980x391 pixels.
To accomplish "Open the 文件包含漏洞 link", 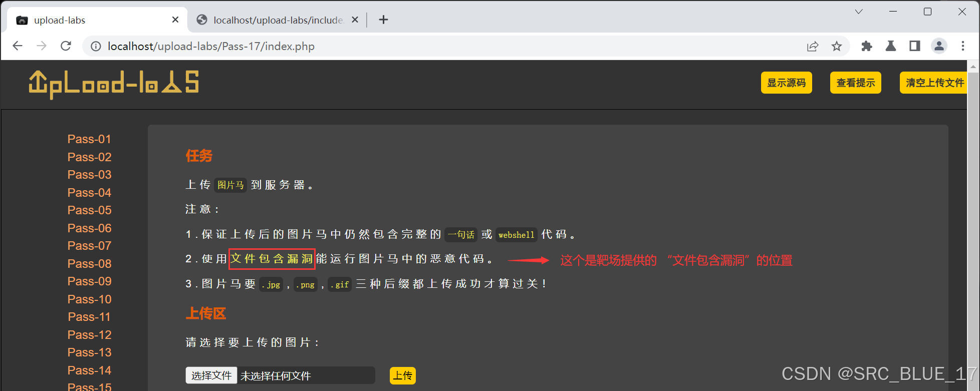I will pos(272,259).
